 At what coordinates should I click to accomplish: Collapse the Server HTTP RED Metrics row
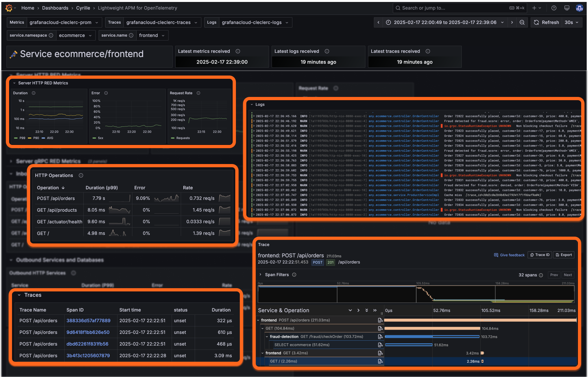click(x=14, y=83)
